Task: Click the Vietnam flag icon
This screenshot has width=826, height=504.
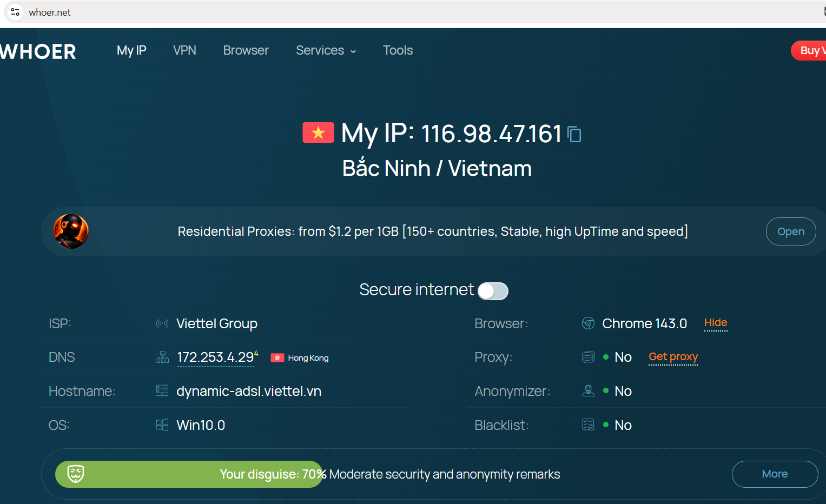Action: pos(318,132)
